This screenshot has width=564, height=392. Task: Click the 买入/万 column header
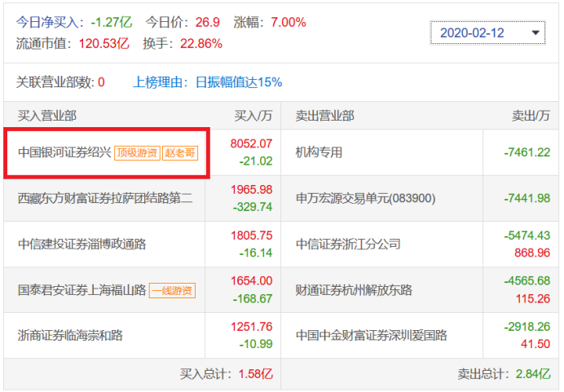(253, 116)
